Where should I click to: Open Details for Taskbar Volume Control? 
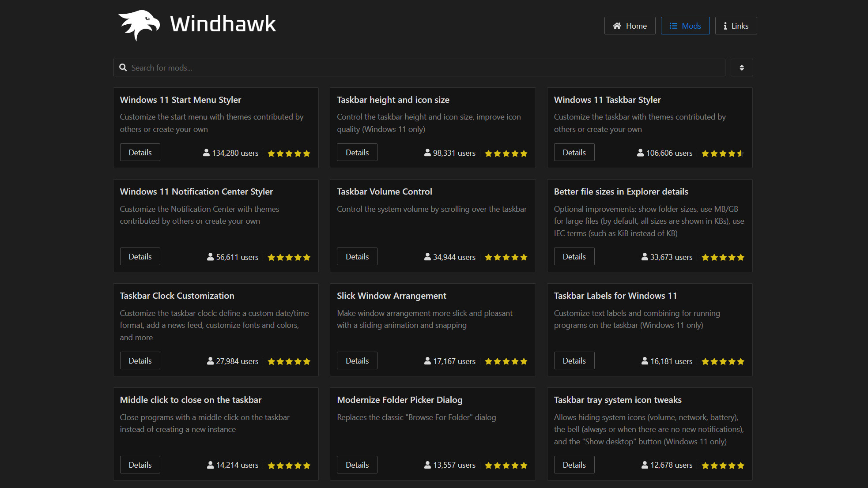[x=357, y=256]
